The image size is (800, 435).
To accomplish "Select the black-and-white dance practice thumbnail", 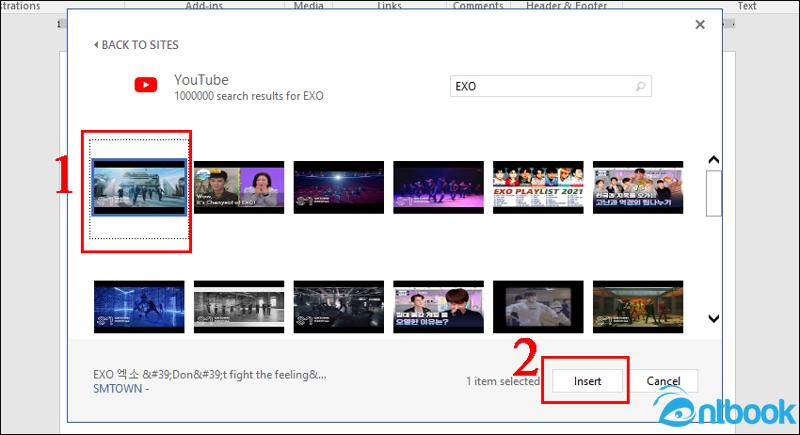I will (239, 306).
